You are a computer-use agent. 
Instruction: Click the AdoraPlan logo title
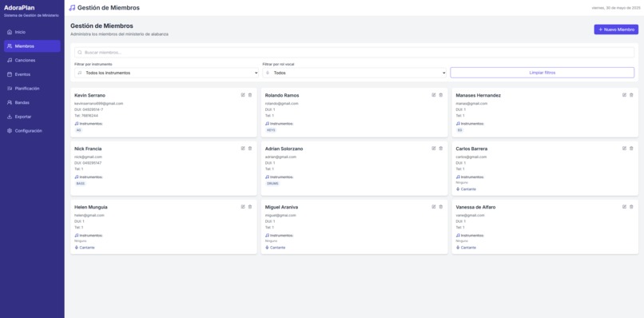point(19,7)
